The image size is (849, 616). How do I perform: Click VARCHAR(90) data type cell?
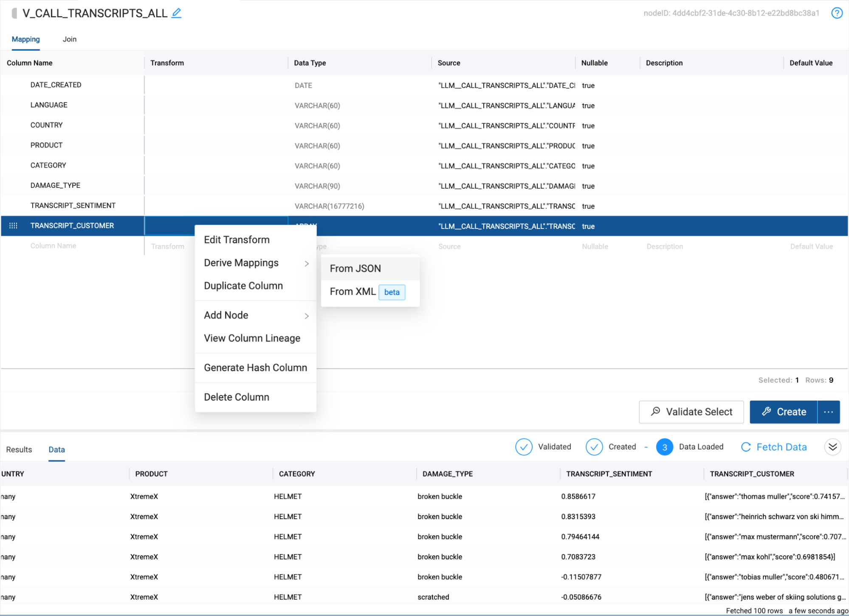pyautogui.click(x=317, y=186)
